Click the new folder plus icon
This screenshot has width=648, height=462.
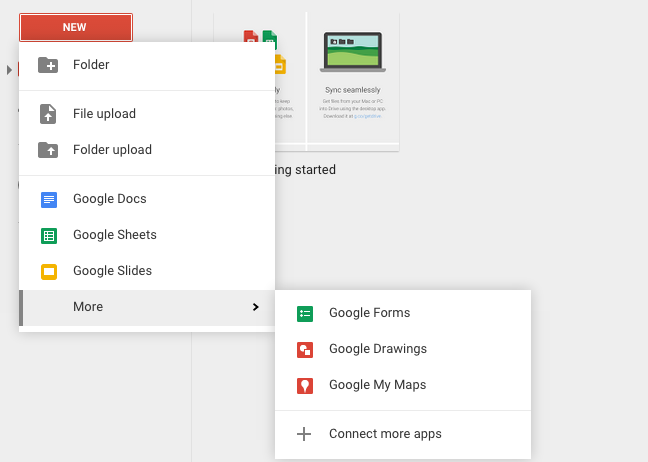48,65
